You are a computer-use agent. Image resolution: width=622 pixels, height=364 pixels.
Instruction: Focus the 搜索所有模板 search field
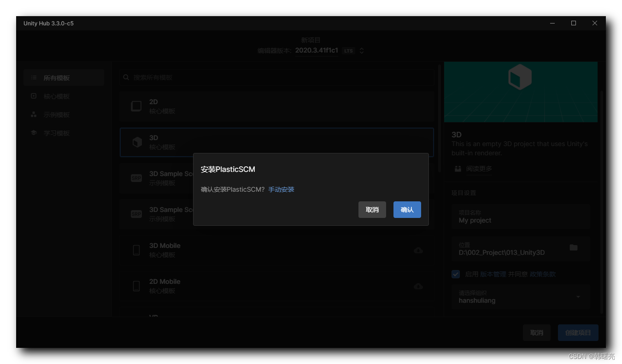tap(276, 77)
